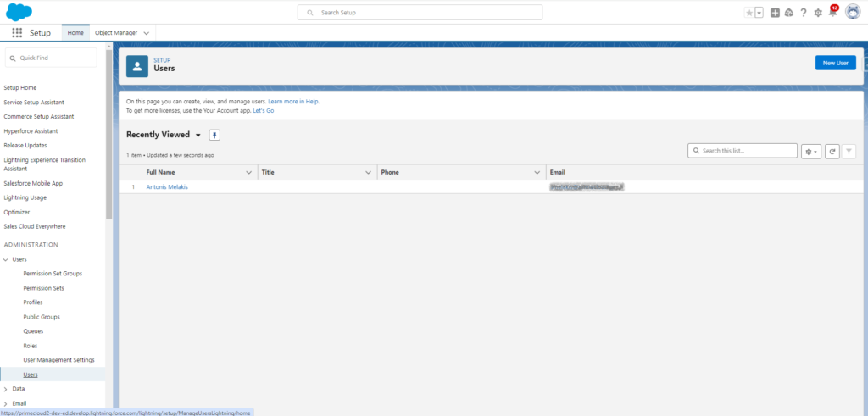Open Service Setup Assistant

34,103
